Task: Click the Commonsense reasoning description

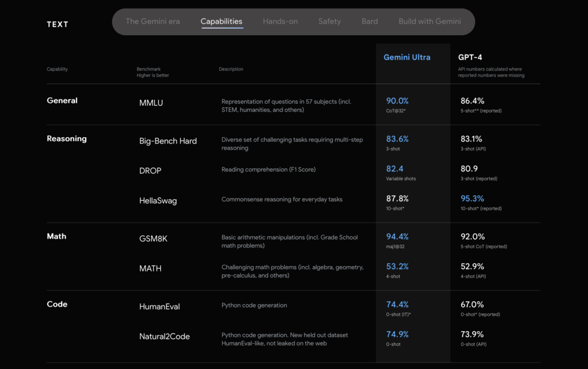Action: (x=281, y=199)
